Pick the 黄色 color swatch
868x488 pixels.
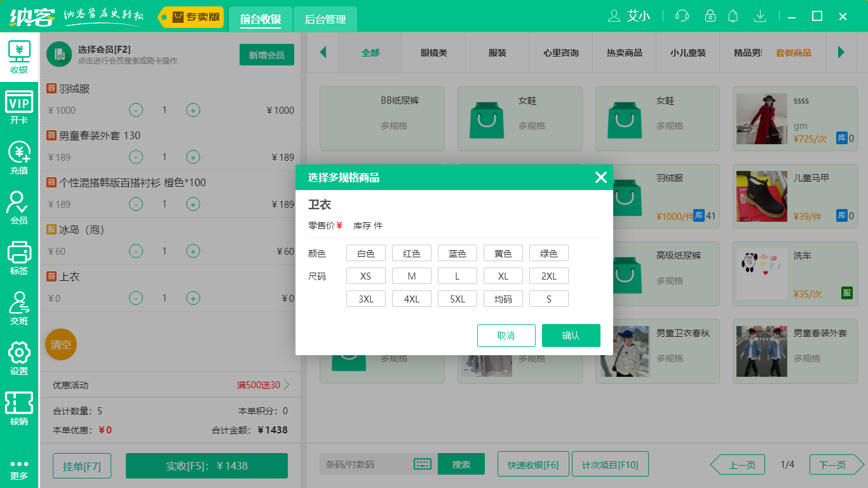pyautogui.click(x=503, y=252)
